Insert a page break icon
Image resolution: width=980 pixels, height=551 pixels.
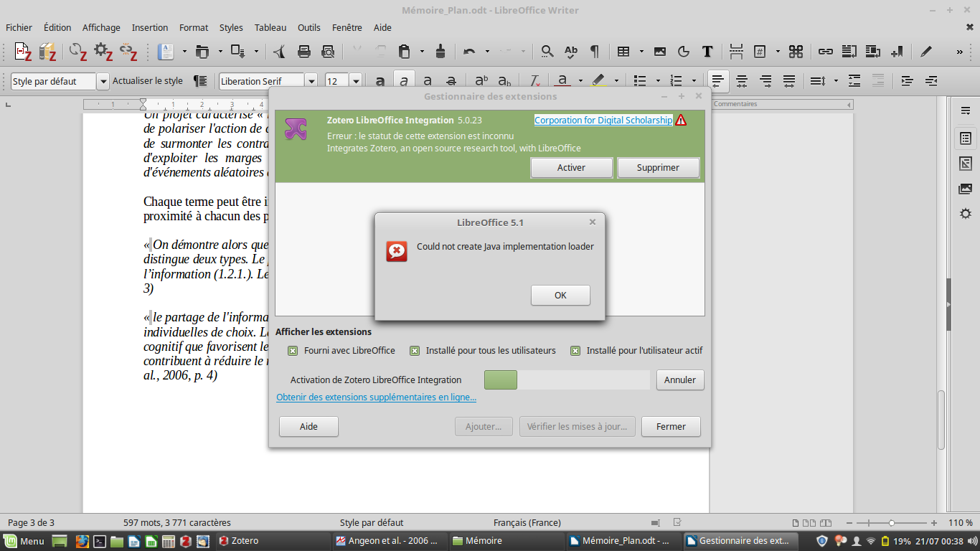[736, 52]
